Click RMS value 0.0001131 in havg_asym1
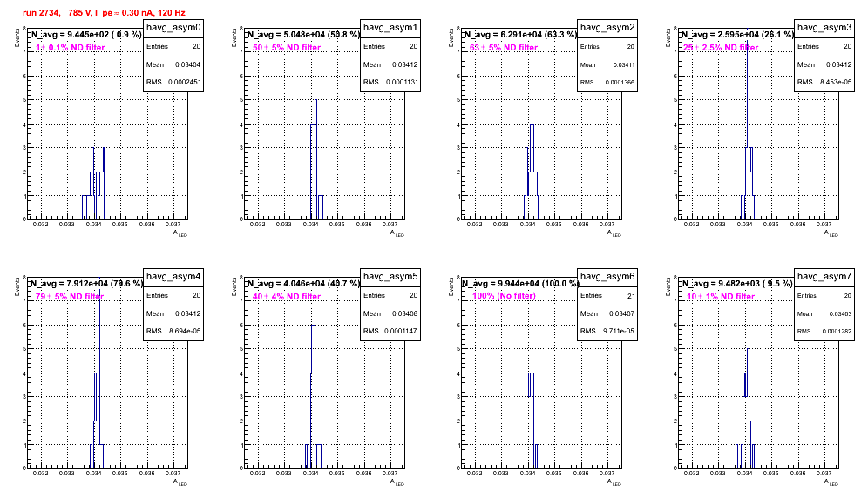 pyautogui.click(x=402, y=82)
